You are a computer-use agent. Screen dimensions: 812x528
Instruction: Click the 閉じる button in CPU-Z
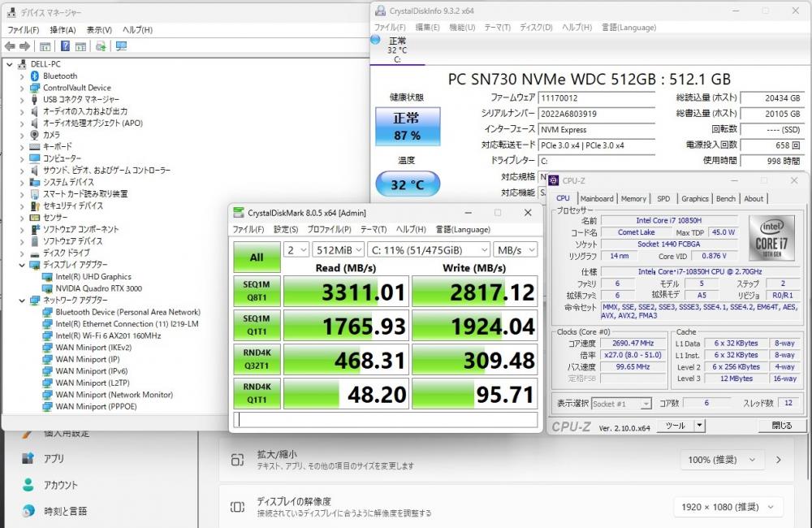point(782,426)
